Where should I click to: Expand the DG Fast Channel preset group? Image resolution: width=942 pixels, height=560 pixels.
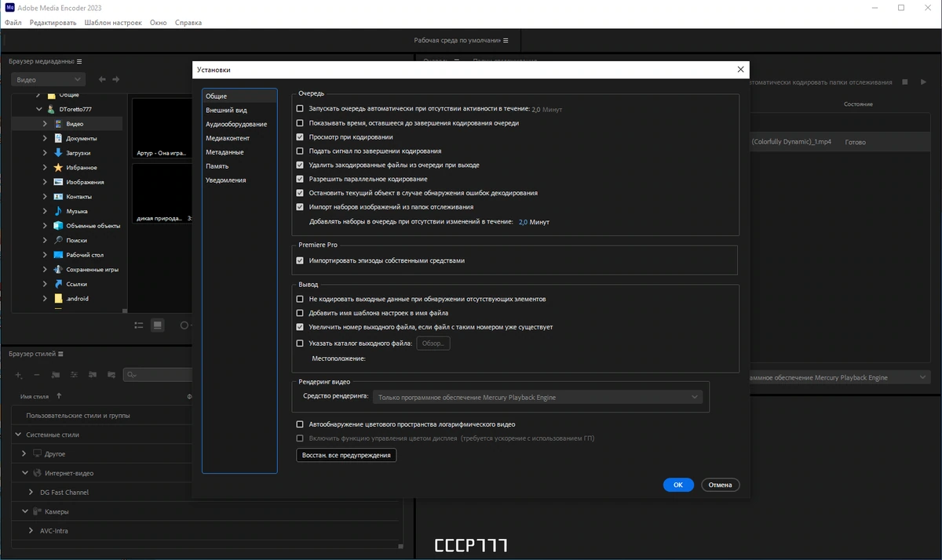(31, 493)
